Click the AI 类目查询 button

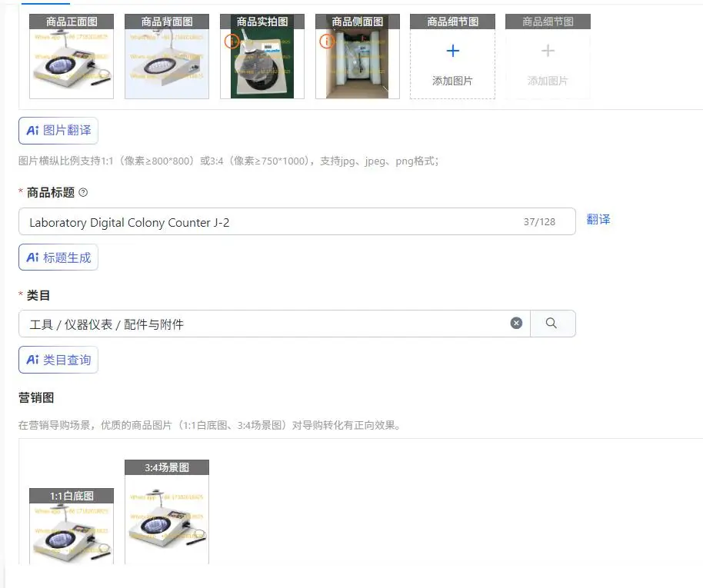tap(58, 360)
